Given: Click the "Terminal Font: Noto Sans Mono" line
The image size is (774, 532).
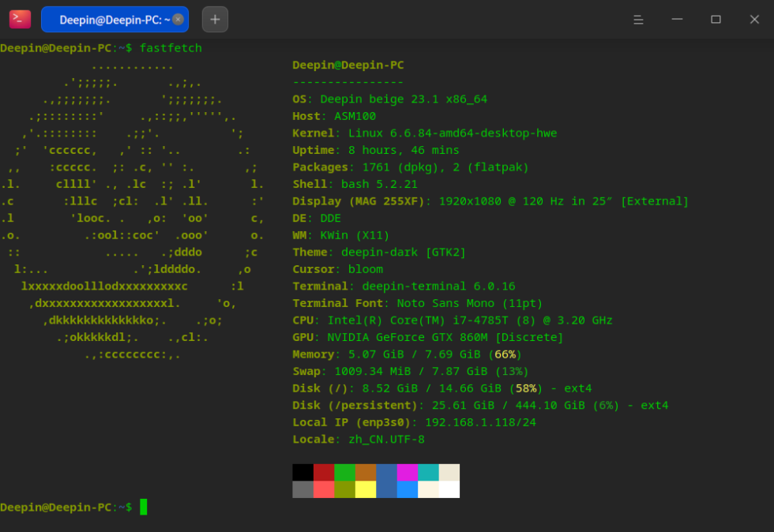Looking at the screenshot, I should click(x=418, y=303).
